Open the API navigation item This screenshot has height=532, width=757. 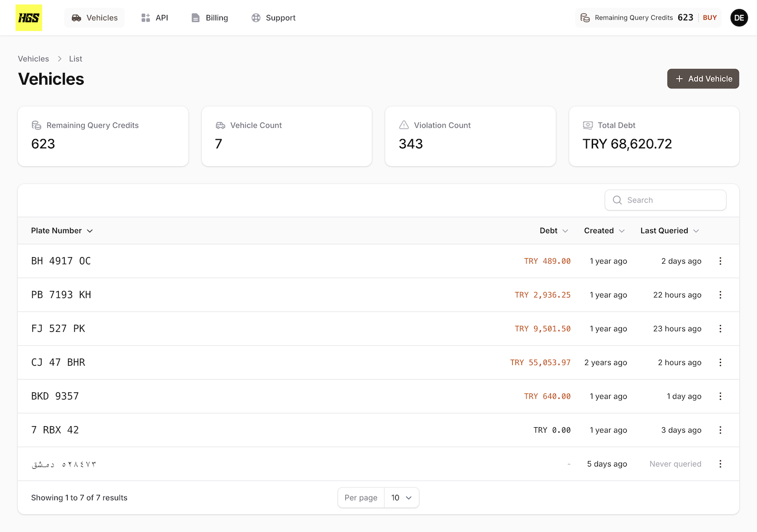[155, 18]
